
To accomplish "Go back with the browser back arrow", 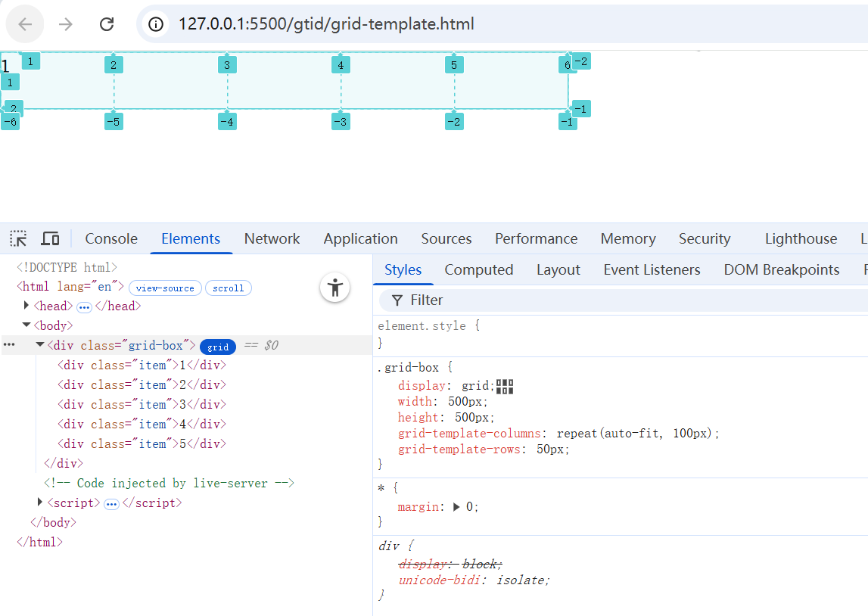I will click(25, 23).
